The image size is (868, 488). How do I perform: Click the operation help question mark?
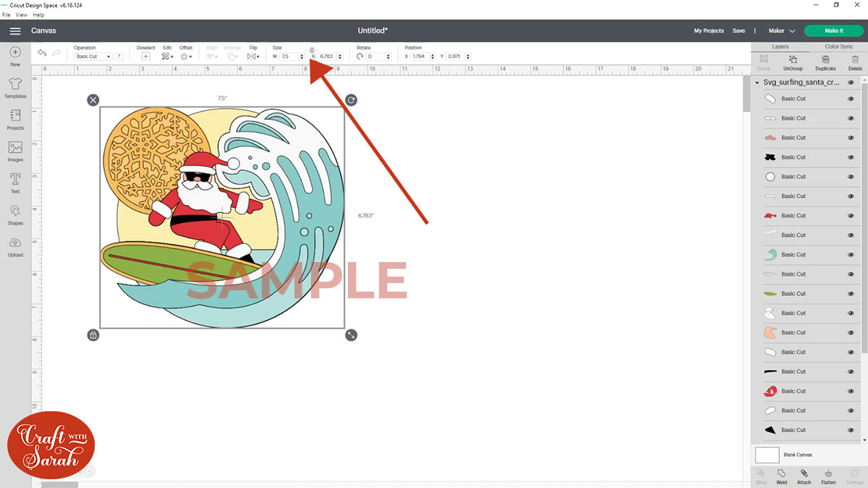119,56
